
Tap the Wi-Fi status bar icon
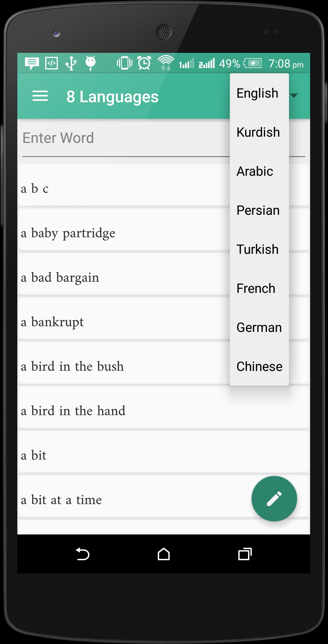166,63
